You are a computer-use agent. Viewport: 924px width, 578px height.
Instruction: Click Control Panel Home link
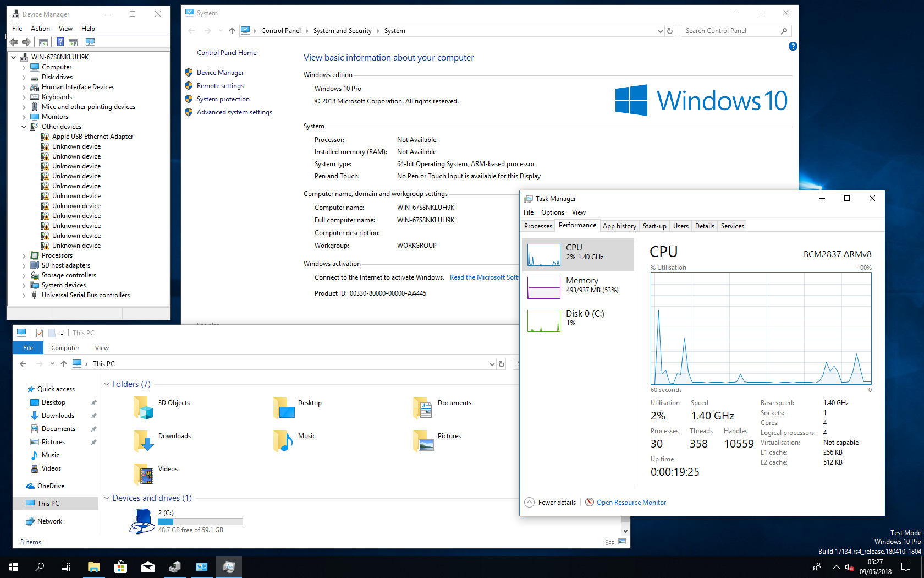pyautogui.click(x=227, y=53)
